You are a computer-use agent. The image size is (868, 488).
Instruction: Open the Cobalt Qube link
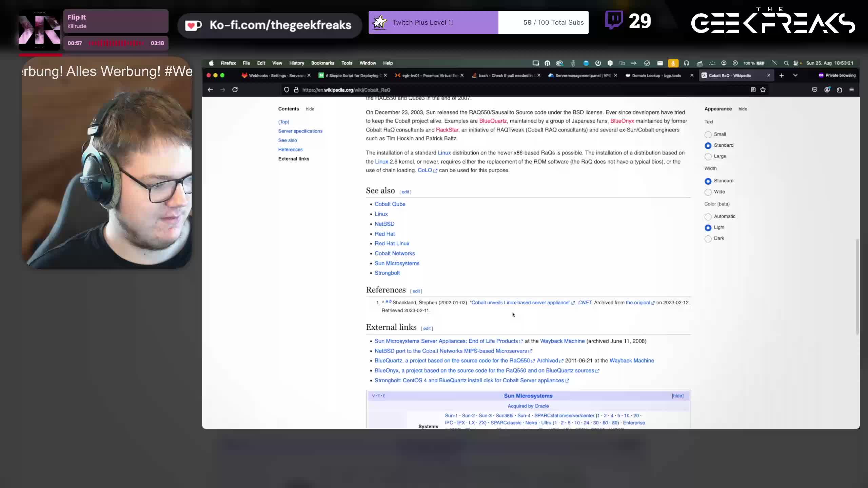pos(390,204)
